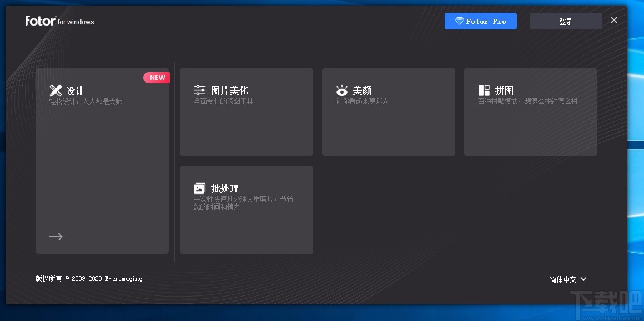The height and width of the screenshot is (321, 644).
Task: Switch to the 图片美化 editing module
Action: click(x=246, y=111)
